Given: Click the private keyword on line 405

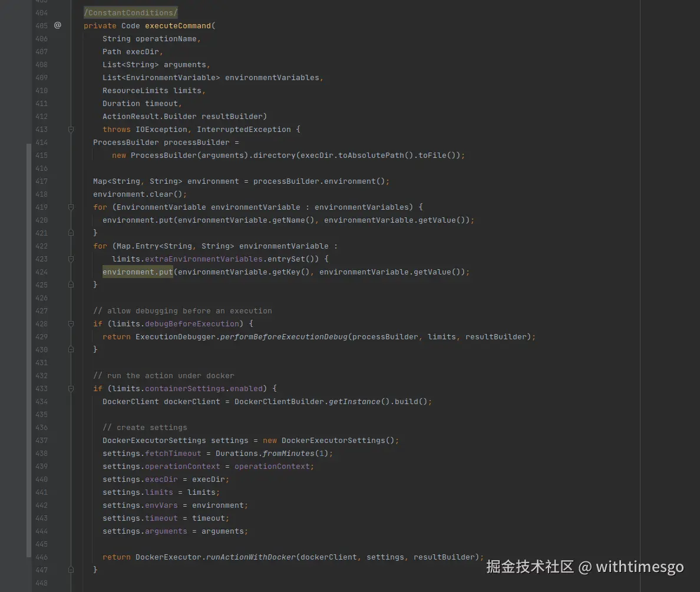Looking at the screenshot, I should coord(100,26).
